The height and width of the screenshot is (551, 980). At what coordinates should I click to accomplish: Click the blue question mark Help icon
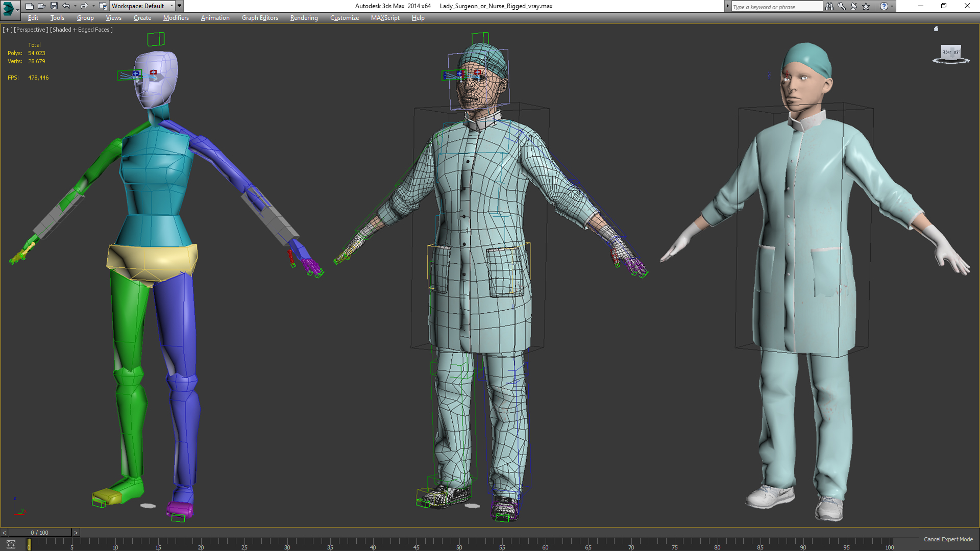(884, 6)
